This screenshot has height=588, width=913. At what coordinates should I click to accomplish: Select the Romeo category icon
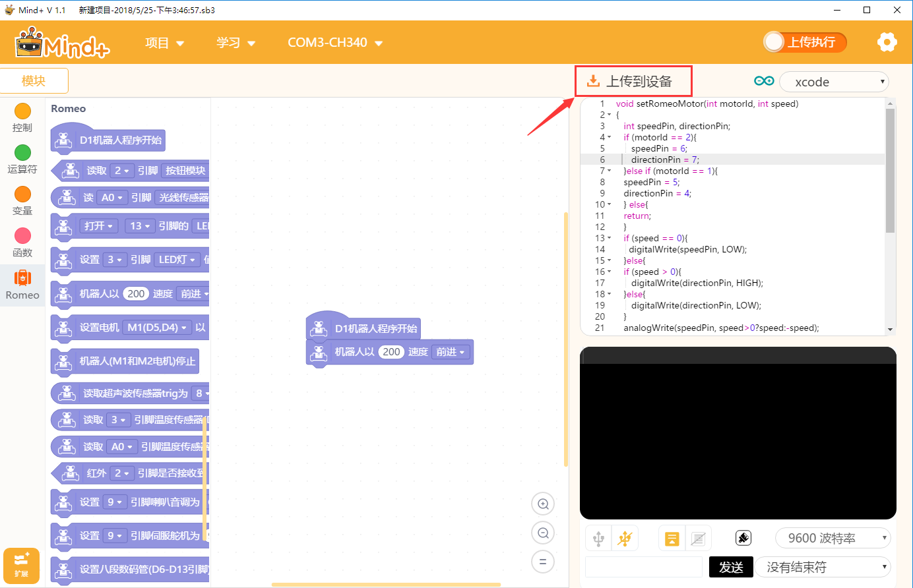pos(22,278)
